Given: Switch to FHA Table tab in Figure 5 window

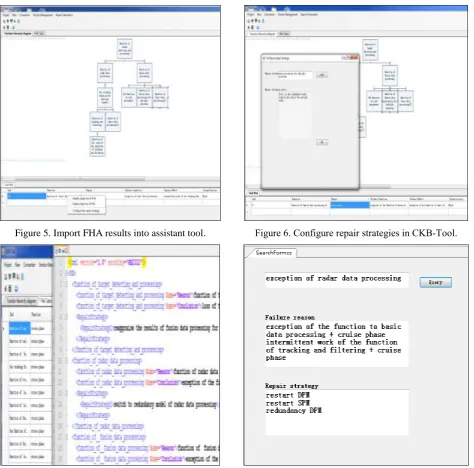Looking at the screenshot, I should click(x=39, y=34).
